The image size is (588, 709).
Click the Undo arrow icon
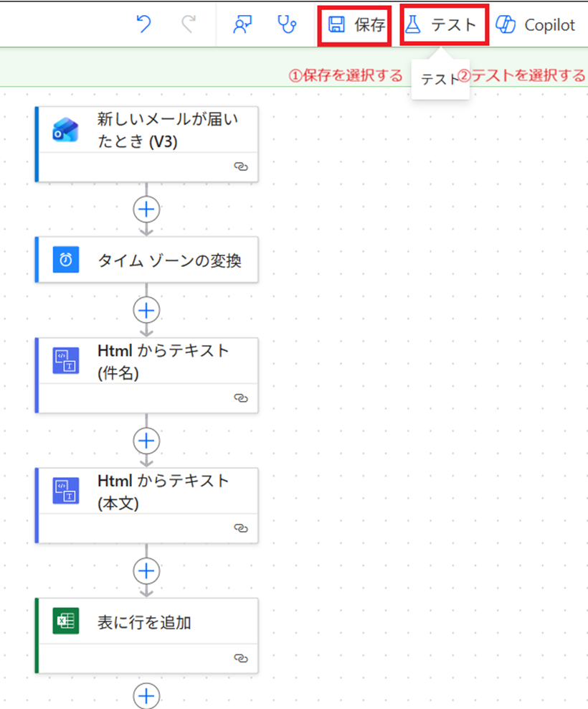pyautogui.click(x=143, y=25)
